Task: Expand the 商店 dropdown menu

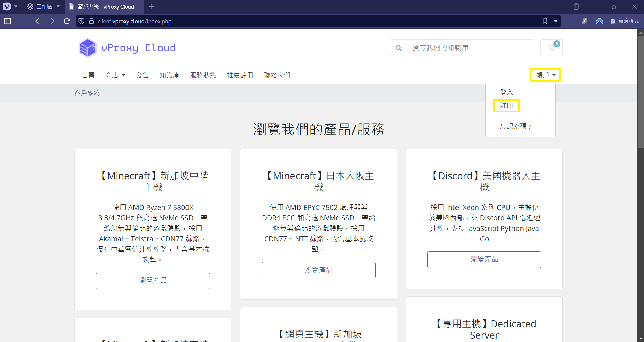Action: [x=115, y=75]
